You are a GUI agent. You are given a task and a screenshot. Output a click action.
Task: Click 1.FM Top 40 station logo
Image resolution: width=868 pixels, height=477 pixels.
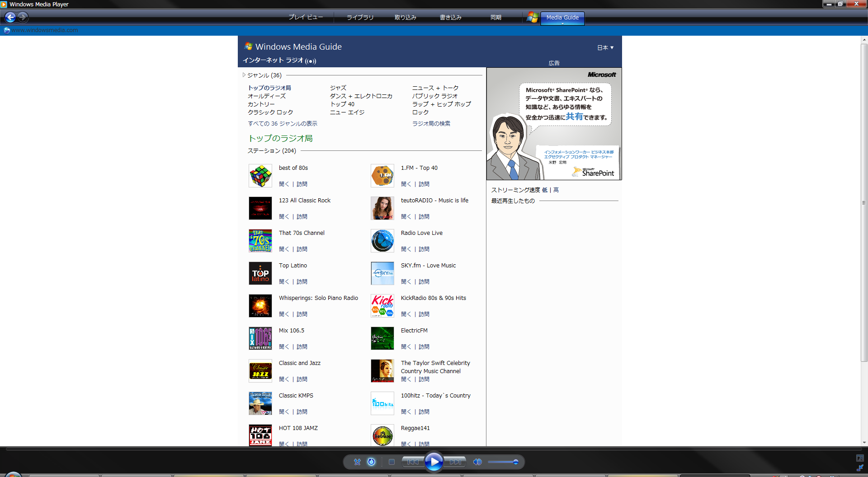[x=382, y=176]
